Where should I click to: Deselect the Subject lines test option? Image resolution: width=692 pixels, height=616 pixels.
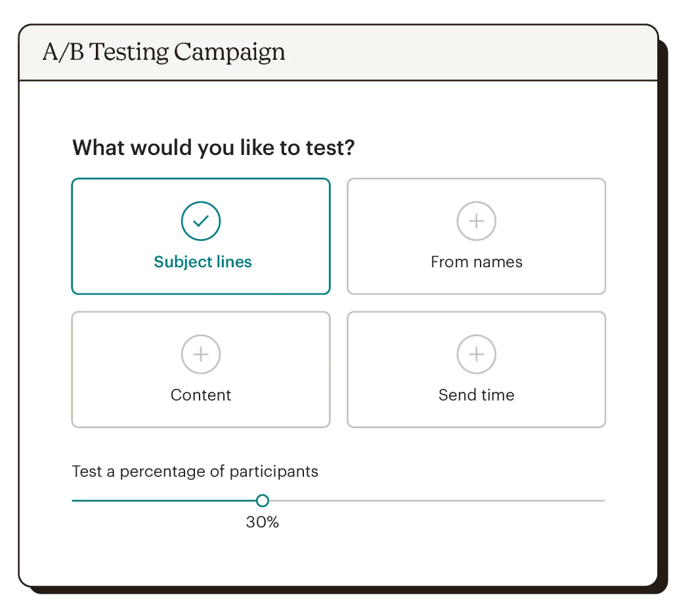pos(201,236)
